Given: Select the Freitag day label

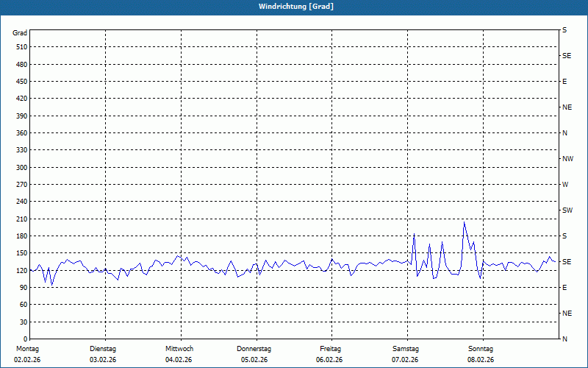Looking at the screenshot, I should [x=331, y=349].
